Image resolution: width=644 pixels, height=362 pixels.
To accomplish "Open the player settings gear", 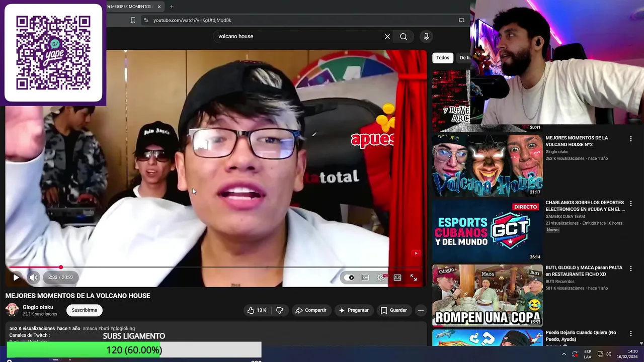I will tap(381, 278).
